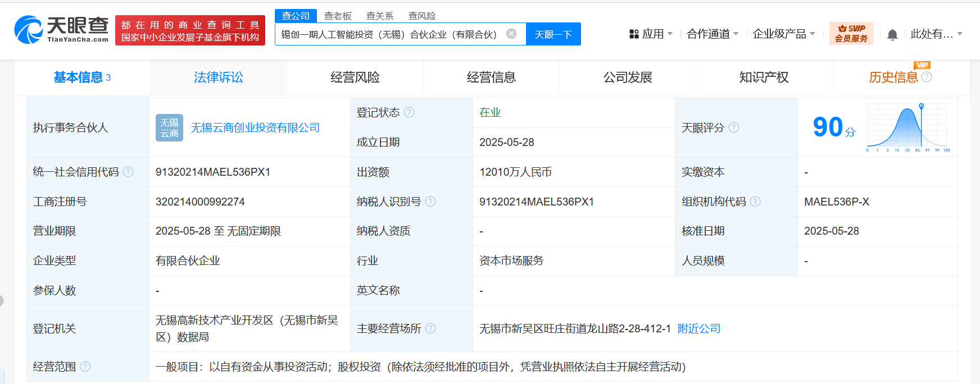Switch to the 经营风险 tab
Image resolution: width=980 pixels, height=384 pixels.
355,77
